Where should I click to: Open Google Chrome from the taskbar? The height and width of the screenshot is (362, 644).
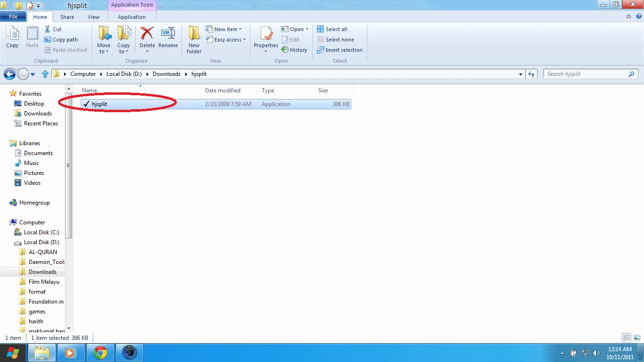pyautogui.click(x=100, y=353)
